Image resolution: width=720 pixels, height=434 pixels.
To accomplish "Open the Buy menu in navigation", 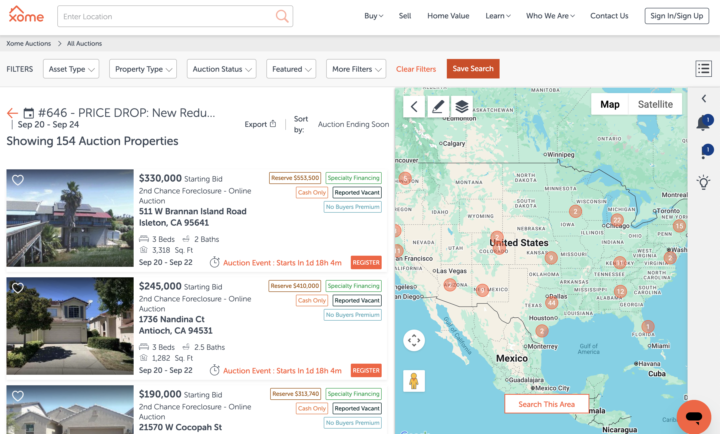I will 374,16.
